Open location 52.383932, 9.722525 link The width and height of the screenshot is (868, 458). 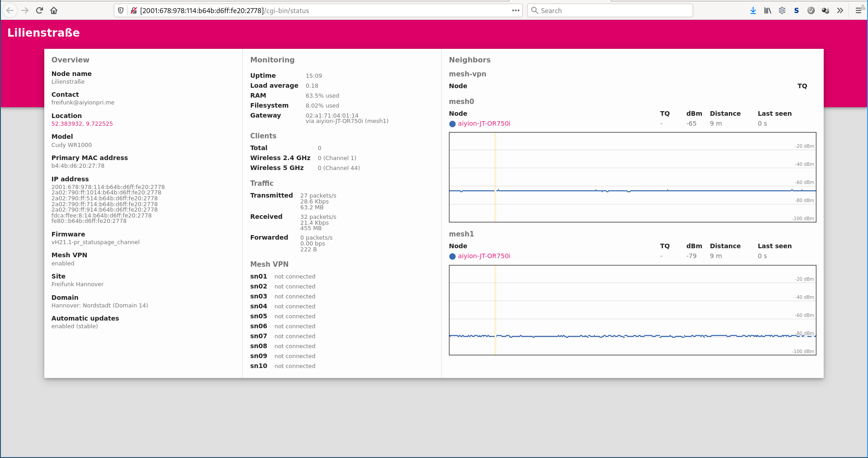pyautogui.click(x=82, y=124)
